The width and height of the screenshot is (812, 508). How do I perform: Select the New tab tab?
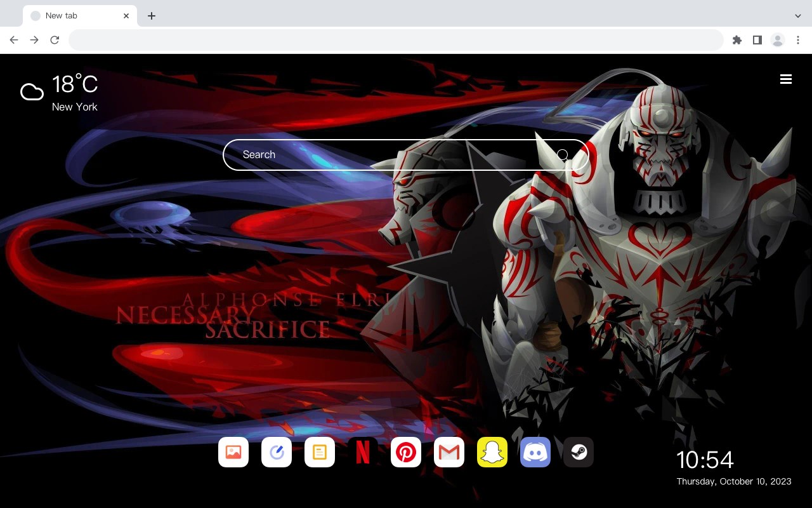tap(80, 16)
